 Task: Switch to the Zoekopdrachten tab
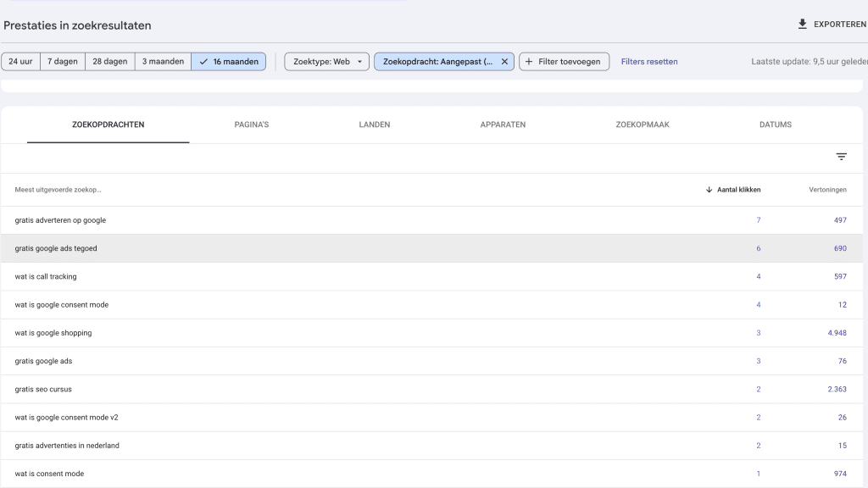108,125
